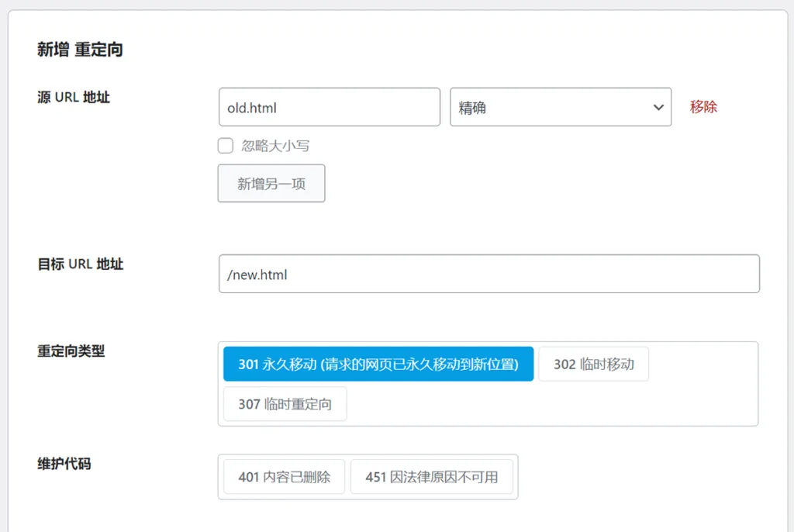Expand the match mode selector chevron
The image size is (794, 532).
(658, 107)
